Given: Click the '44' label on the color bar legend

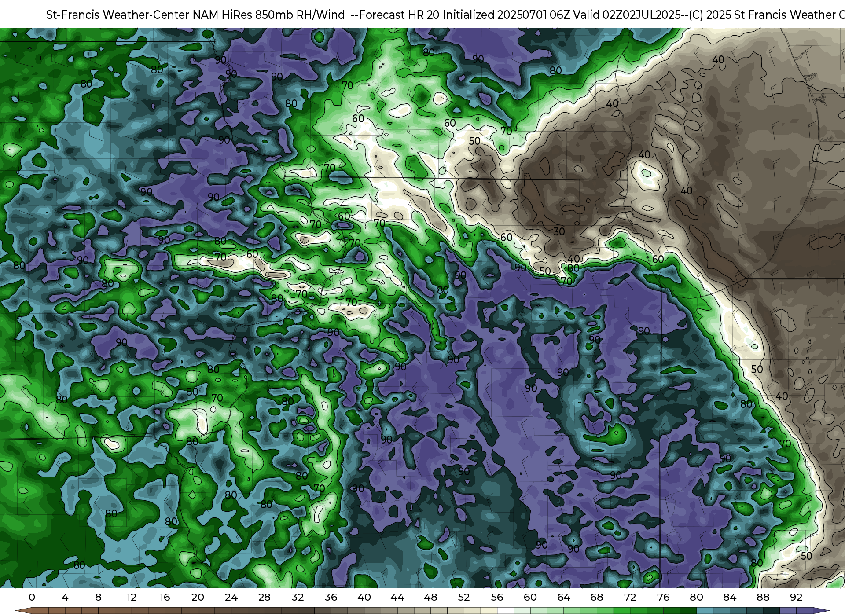Looking at the screenshot, I should point(397,597).
